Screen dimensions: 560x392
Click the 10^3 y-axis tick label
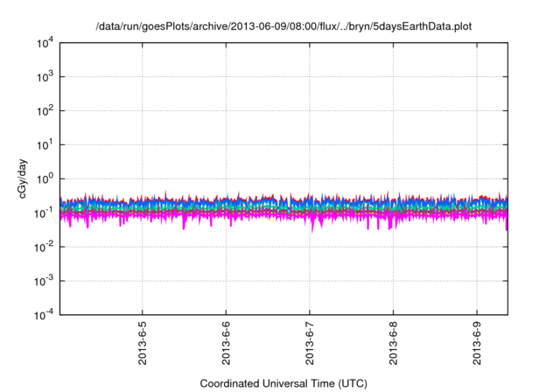point(44,76)
